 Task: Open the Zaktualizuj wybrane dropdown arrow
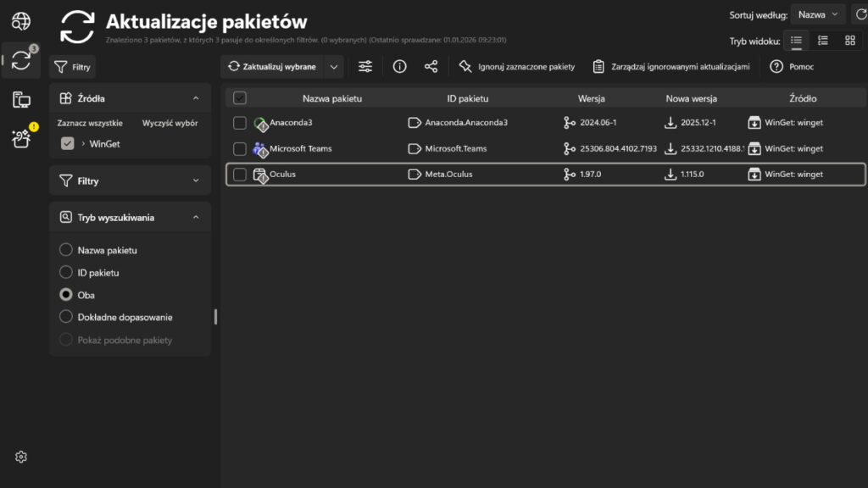point(336,66)
